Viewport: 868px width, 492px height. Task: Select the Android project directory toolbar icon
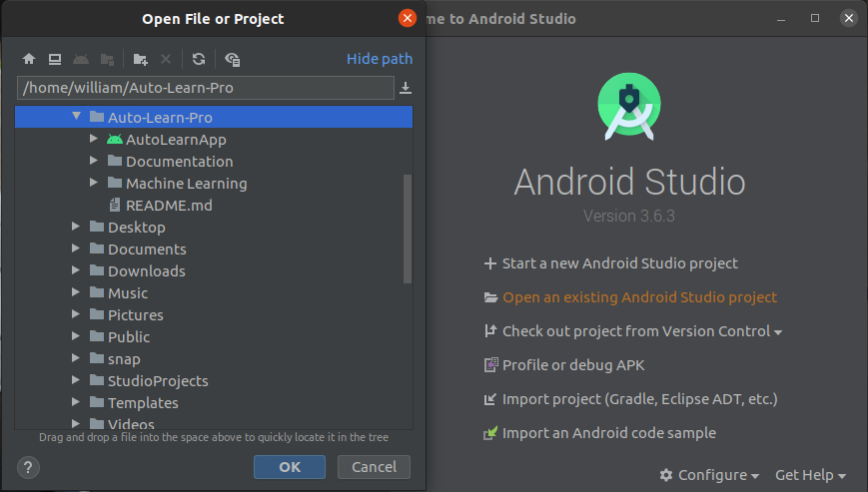pyautogui.click(x=81, y=59)
